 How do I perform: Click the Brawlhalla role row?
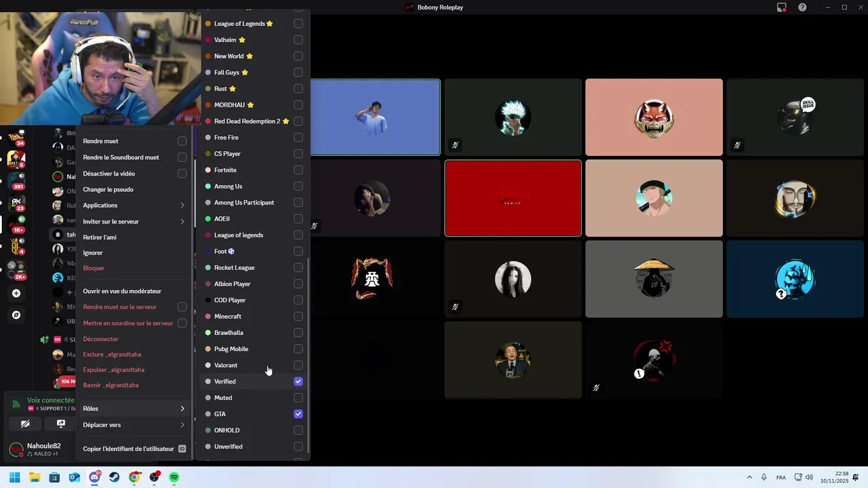254,333
